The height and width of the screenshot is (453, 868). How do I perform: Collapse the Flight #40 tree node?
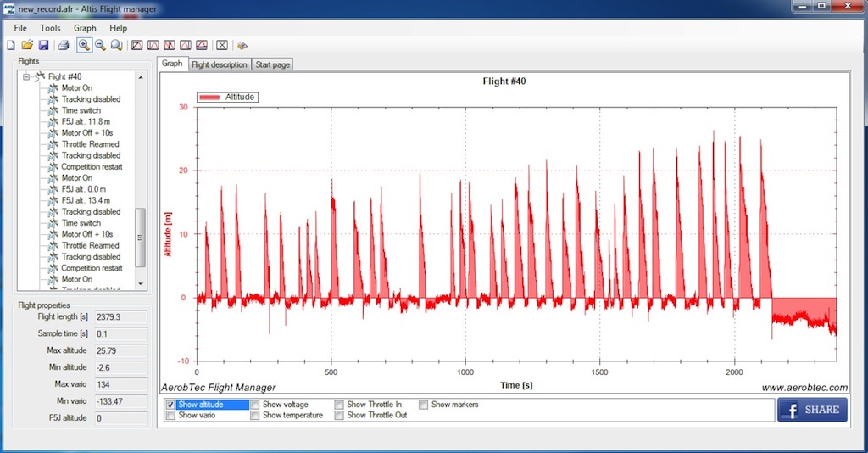coord(26,76)
